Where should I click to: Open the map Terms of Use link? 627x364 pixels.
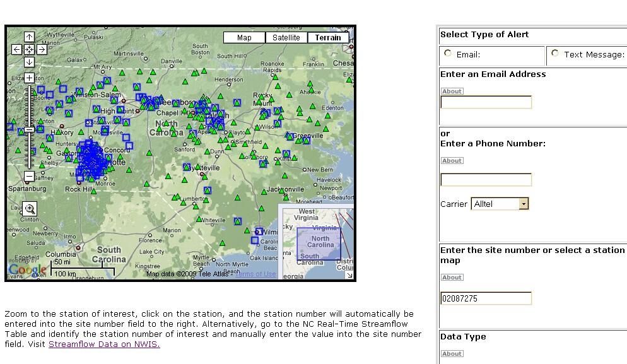255,274
